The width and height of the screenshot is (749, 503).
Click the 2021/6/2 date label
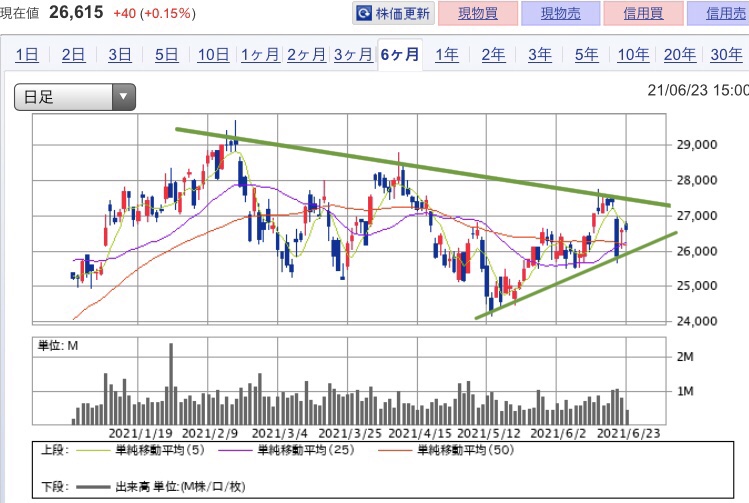pos(558,434)
